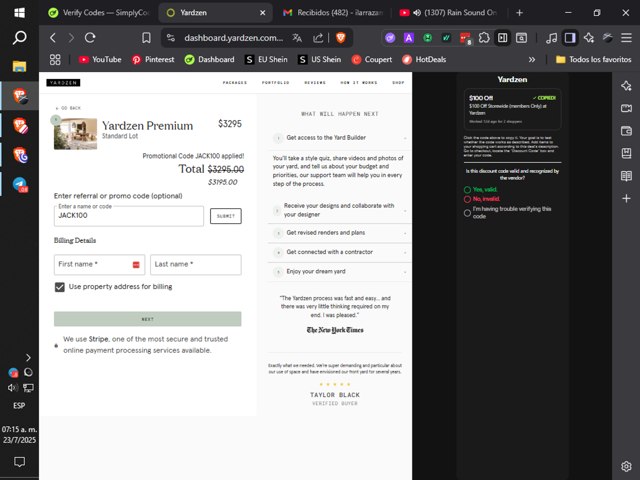
Task: Select I'm having trouble verifying option
Action: click(467, 213)
